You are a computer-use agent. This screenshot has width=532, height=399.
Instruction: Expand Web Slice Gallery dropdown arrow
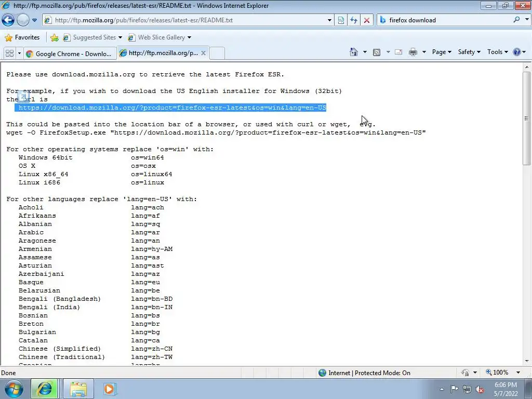click(x=189, y=37)
